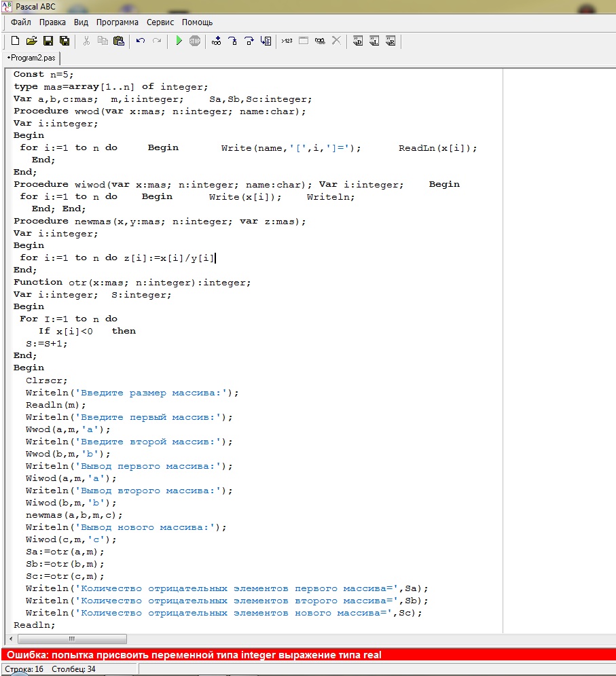The width and height of the screenshot is (616, 676).
Task: Run the program with the green arrow
Action: pyautogui.click(x=179, y=41)
